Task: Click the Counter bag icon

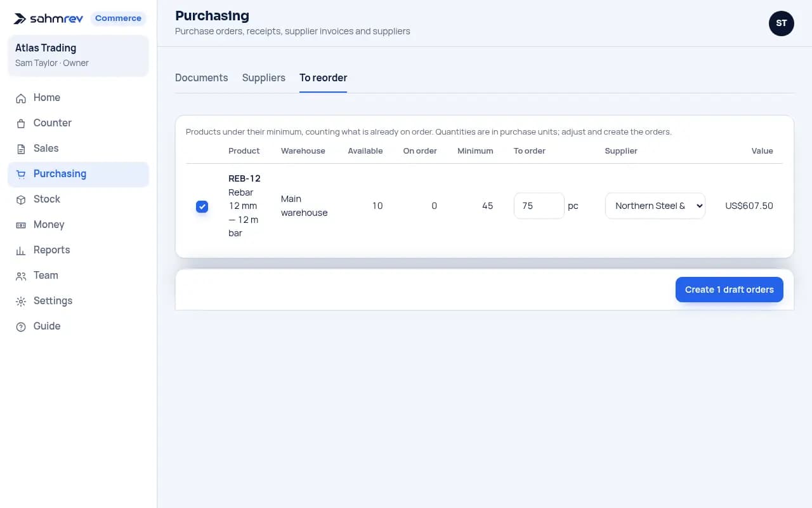Action: pyautogui.click(x=21, y=123)
